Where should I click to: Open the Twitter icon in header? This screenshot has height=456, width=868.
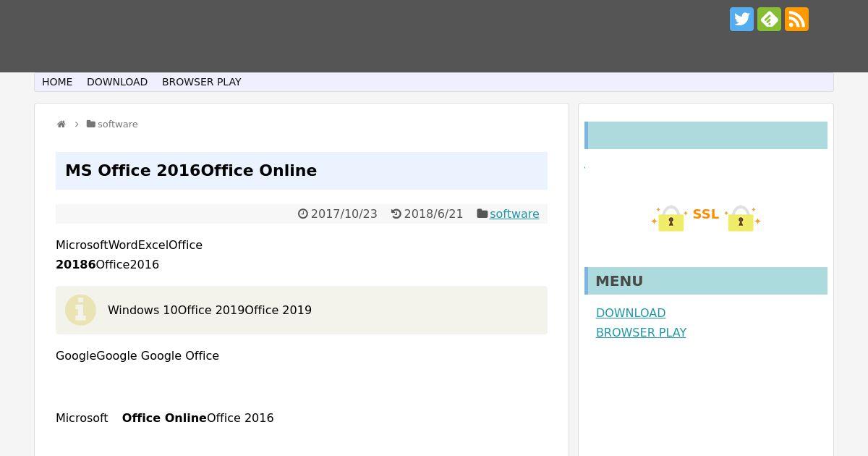point(741,20)
